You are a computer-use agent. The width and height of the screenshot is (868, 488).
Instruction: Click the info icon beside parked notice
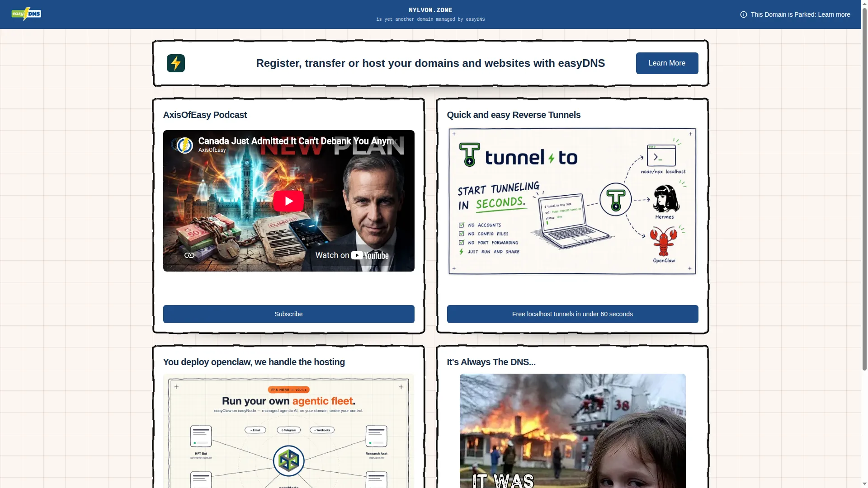click(x=743, y=14)
